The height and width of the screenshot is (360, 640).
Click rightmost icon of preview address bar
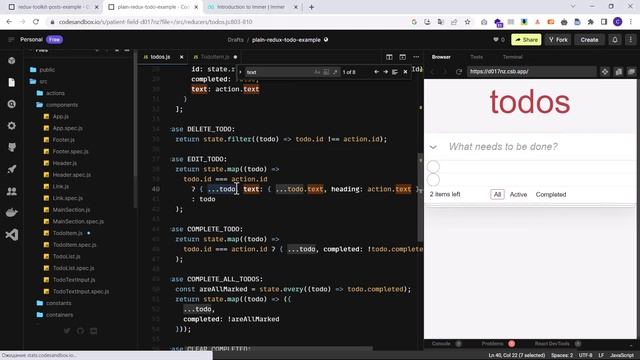coord(631,71)
